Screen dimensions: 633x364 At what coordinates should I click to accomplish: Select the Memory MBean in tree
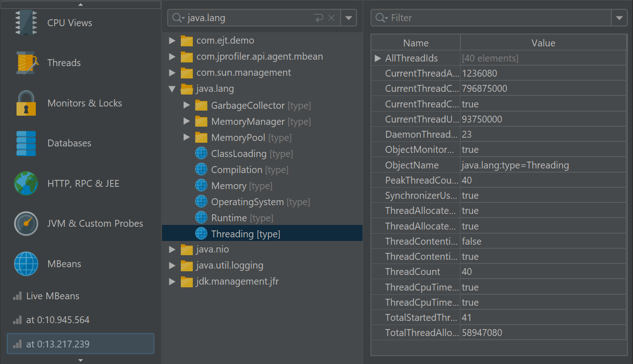(229, 186)
